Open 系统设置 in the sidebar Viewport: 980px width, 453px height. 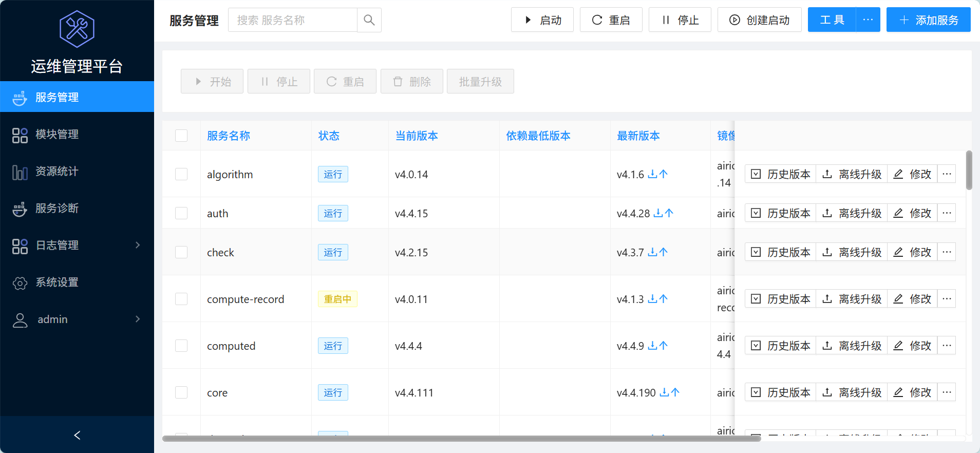(77, 282)
